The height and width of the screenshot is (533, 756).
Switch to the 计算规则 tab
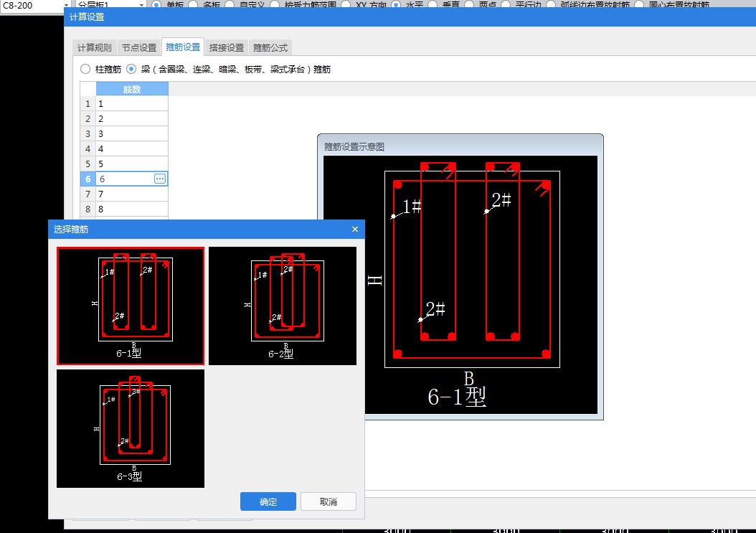coord(95,47)
